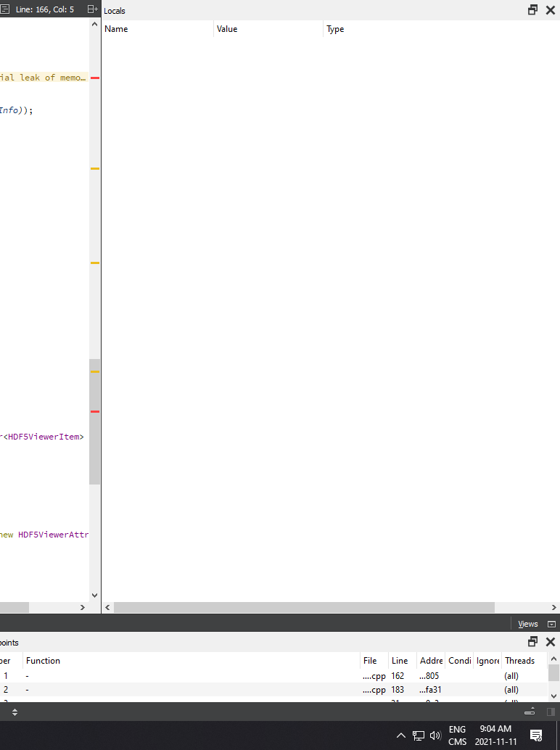Open the Windows notification center icon

[x=536, y=735]
